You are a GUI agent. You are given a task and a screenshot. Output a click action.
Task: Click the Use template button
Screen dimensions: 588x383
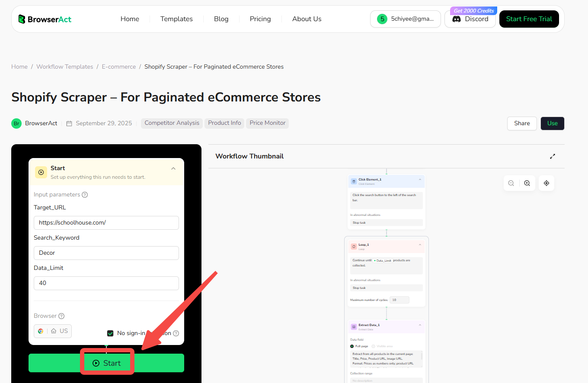click(x=553, y=123)
